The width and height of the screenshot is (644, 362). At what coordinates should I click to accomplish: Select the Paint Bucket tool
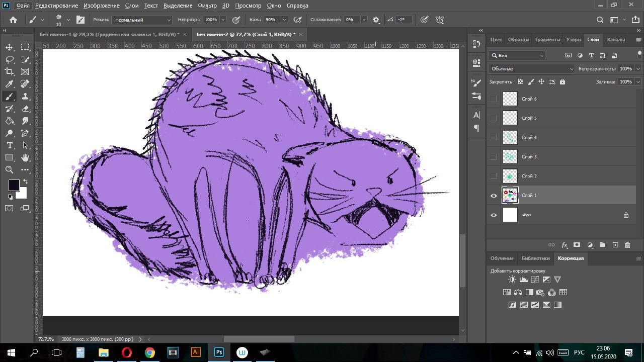point(9,121)
